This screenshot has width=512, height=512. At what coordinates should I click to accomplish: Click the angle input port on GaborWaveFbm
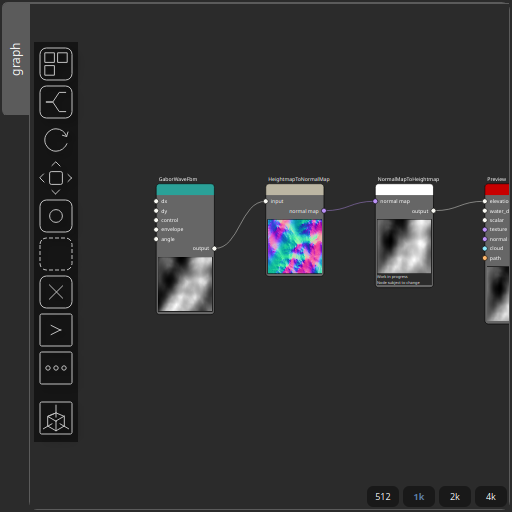156,239
